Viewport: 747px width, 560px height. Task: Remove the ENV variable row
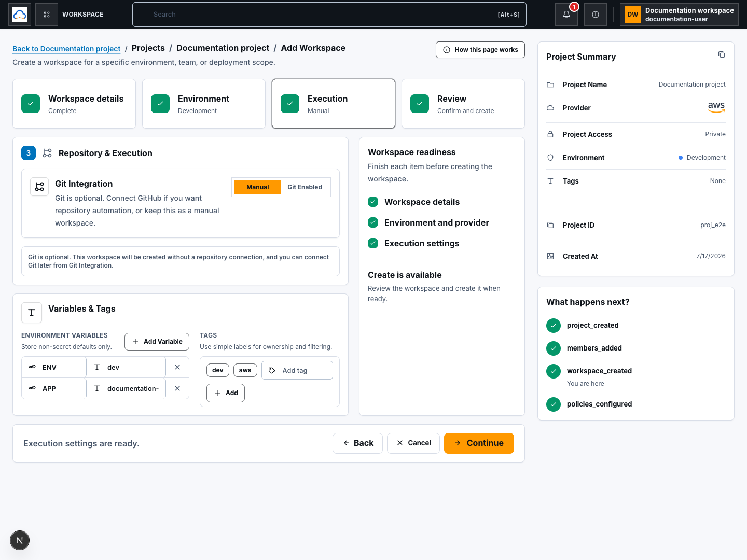coord(177,367)
